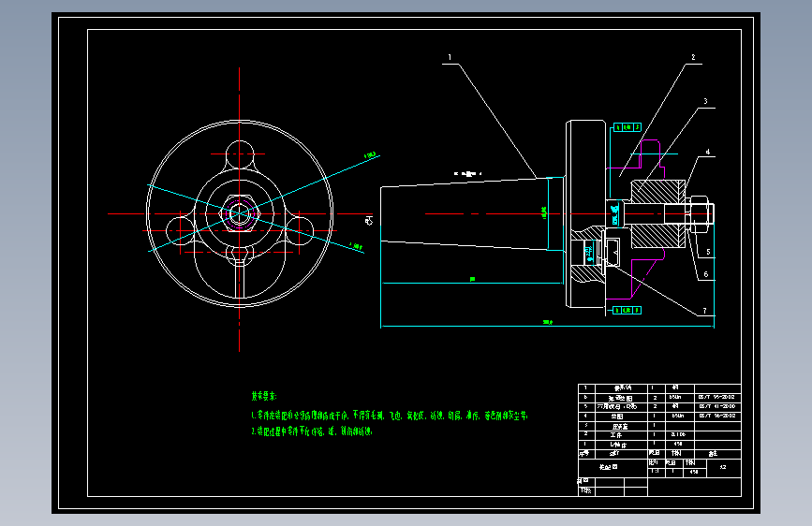
Task: Click the '41-2000' standard cell in parts list
Action: (717, 406)
